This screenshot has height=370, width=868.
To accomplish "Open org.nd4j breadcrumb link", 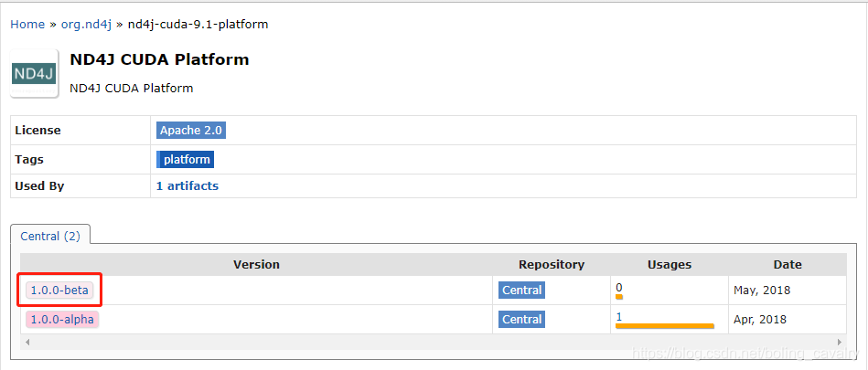I will (x=86, y=25).
